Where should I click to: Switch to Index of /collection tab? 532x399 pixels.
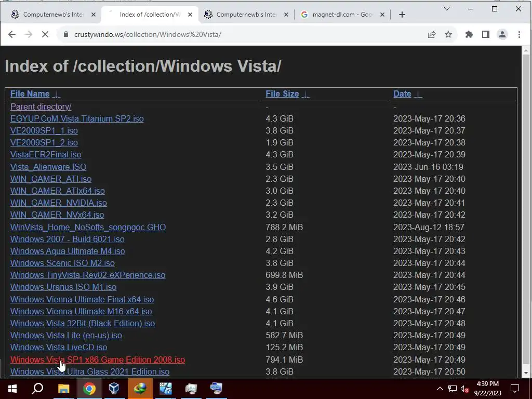coord(149,15)
